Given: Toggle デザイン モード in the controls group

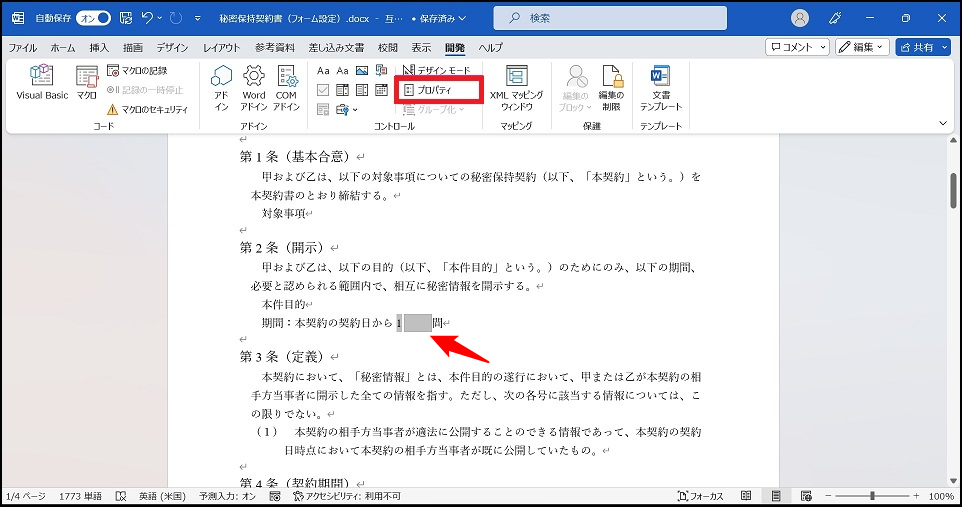Looking at the screenshot, I should [x=436, y=71].
